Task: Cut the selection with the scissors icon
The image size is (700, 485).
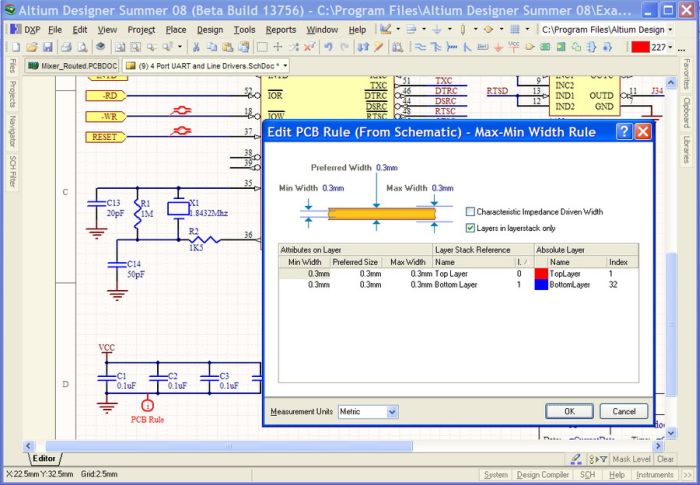Action: pyautogui.click(x=196, y=47)
